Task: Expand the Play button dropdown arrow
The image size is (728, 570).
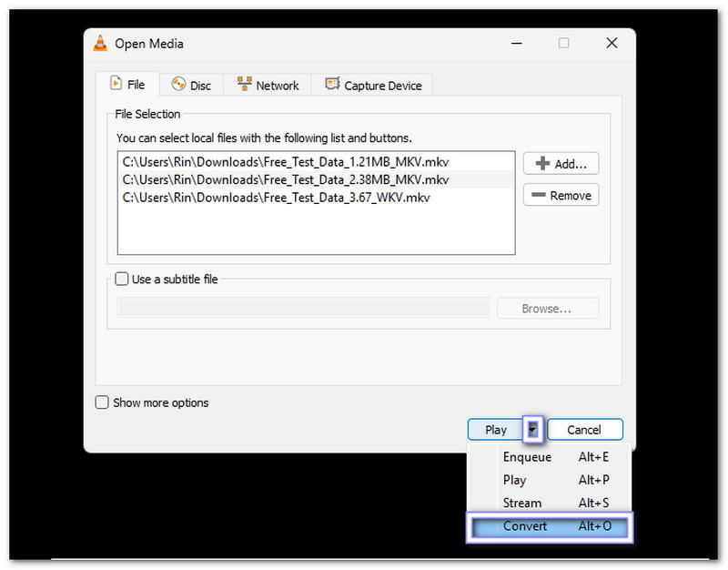Action: pos(534,430)
